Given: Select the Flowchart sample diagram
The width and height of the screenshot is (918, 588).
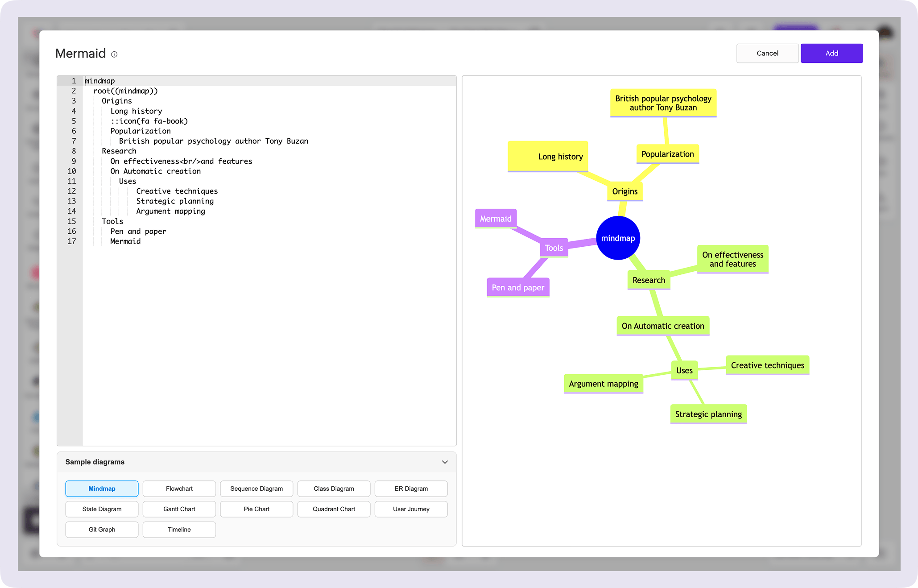Looking at the screenshot, I should point(179,489).
